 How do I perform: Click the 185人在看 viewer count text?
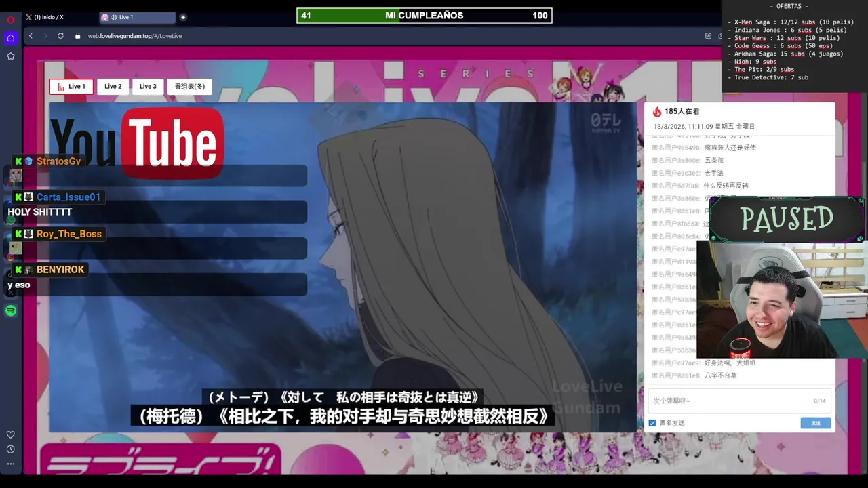682,112
